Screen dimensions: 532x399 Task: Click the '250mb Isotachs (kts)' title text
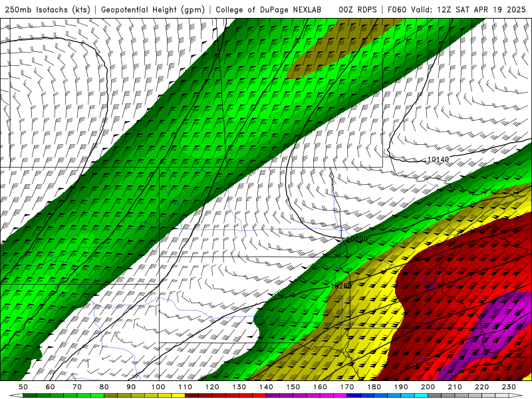point(47,10)
